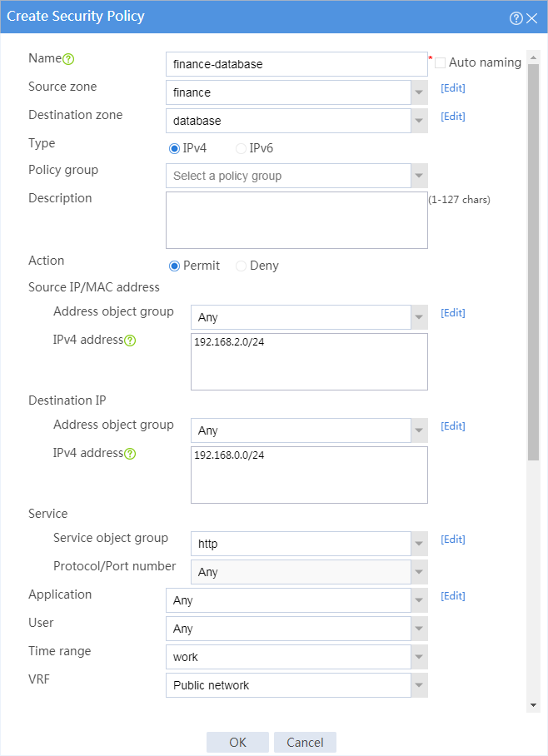The image size is (548, 756).
Task: Click the help icon beside Source IPv4 address
Action: (130, 341)
